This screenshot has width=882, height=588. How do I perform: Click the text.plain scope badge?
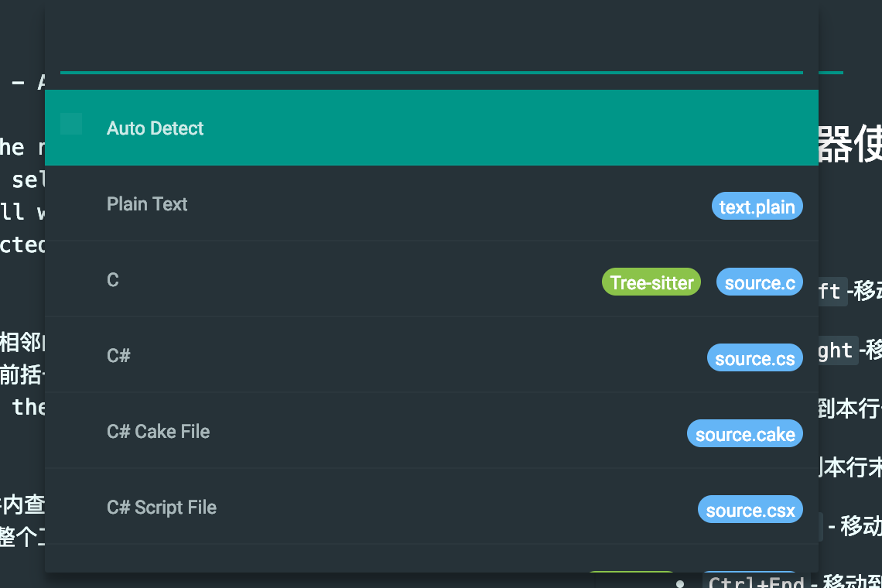[x=757, y=207]
